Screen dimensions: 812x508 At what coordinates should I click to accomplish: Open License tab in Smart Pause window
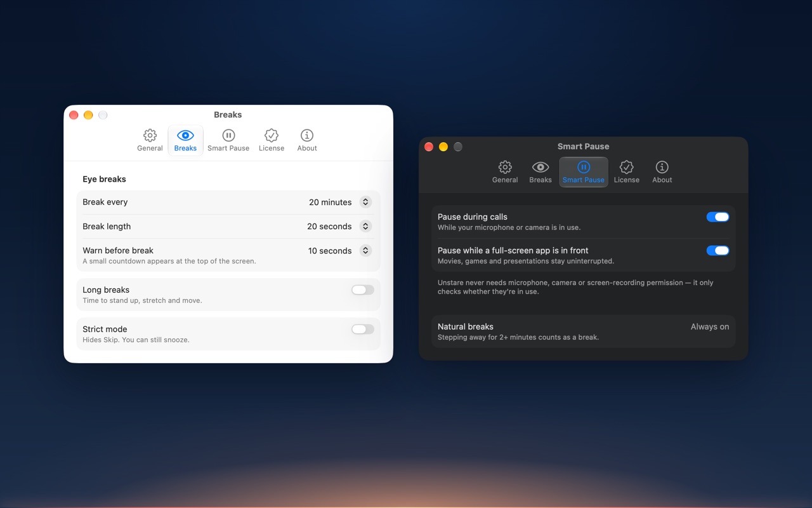pyautogui.click(x=627, y=172)
